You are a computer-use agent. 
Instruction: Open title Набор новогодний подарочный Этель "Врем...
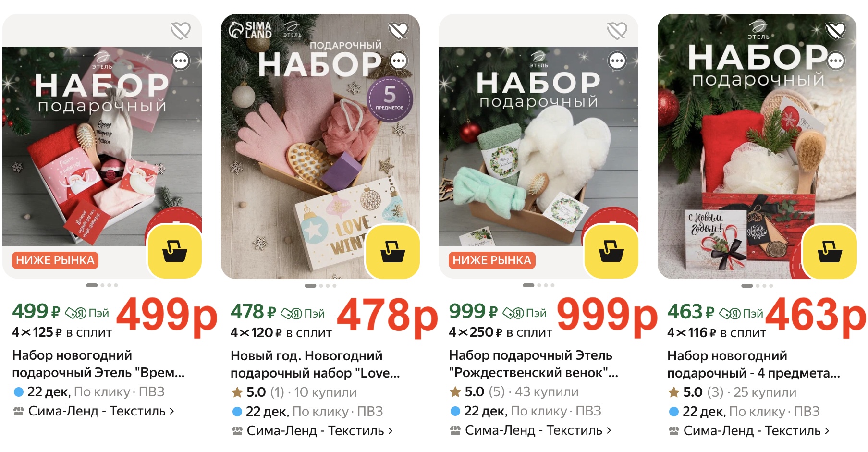pos(98,364)
